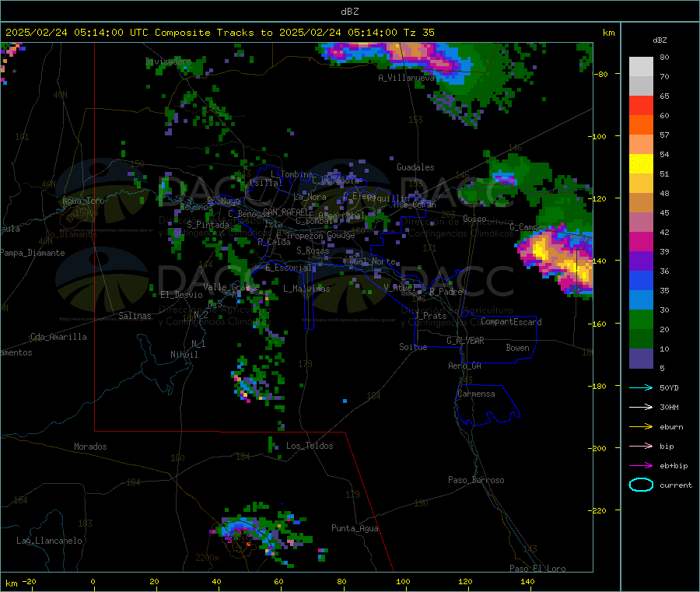Pick the green 20-30 dBZ swatch
The height and width of the screenshot is (592, 700).
[641, 319]
